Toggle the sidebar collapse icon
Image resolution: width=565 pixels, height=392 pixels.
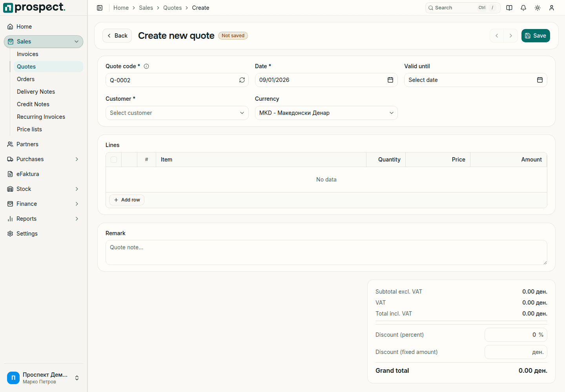point(100,8)
